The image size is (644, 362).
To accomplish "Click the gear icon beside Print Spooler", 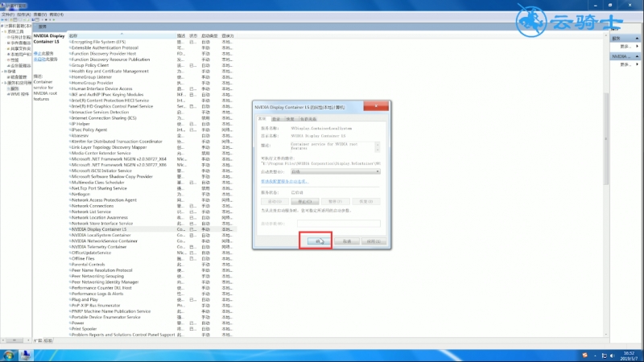I will click(x=70, y=329).
